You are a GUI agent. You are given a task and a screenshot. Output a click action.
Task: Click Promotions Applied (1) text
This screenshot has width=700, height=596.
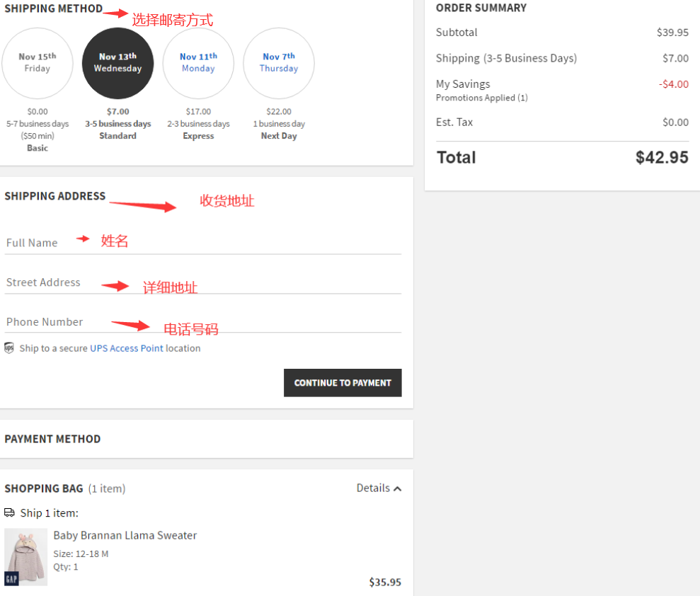point(481,98)
